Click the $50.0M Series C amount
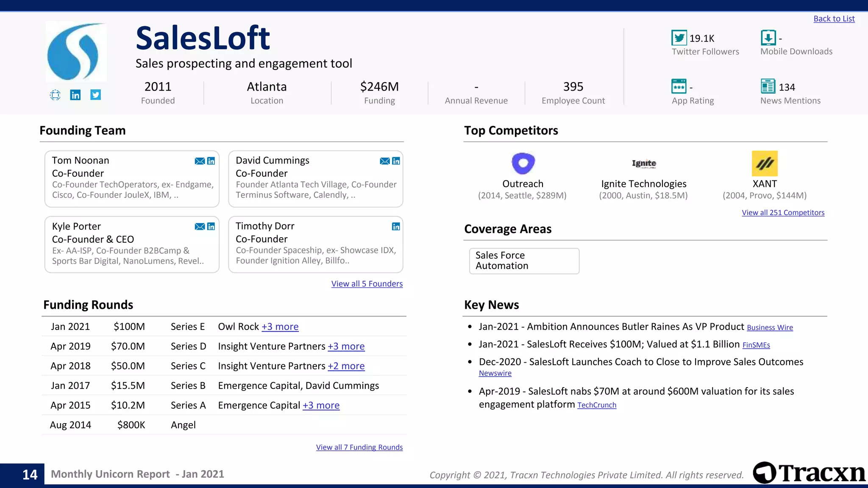The height and width of the screenshot is (488, 868). pyautogui.click(x=128, y=366)
